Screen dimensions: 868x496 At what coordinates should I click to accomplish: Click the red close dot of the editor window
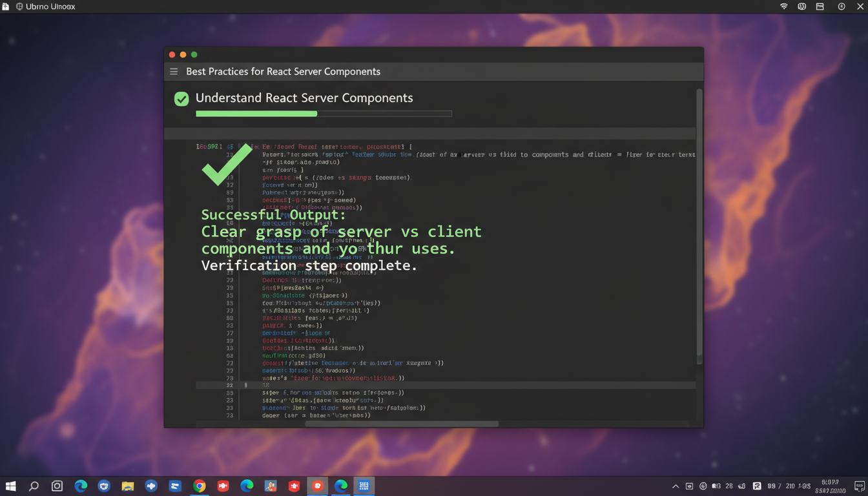pyautogui.click(x=172, y=55)
